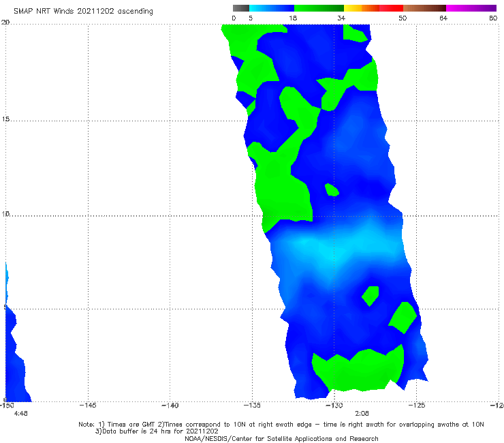The height and width of the screenshot is (443, 504).
Task: Click the longitude label '-145'
Action: (x=88, y=406)
